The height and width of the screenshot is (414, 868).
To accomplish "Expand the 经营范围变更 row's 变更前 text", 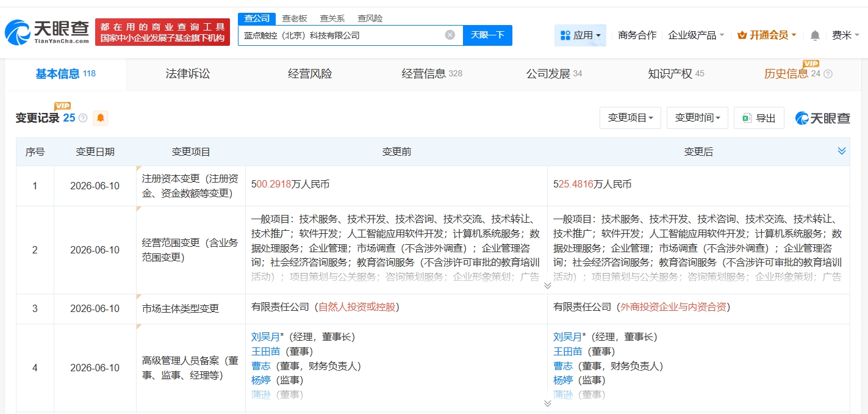I will tap(547, 285).
